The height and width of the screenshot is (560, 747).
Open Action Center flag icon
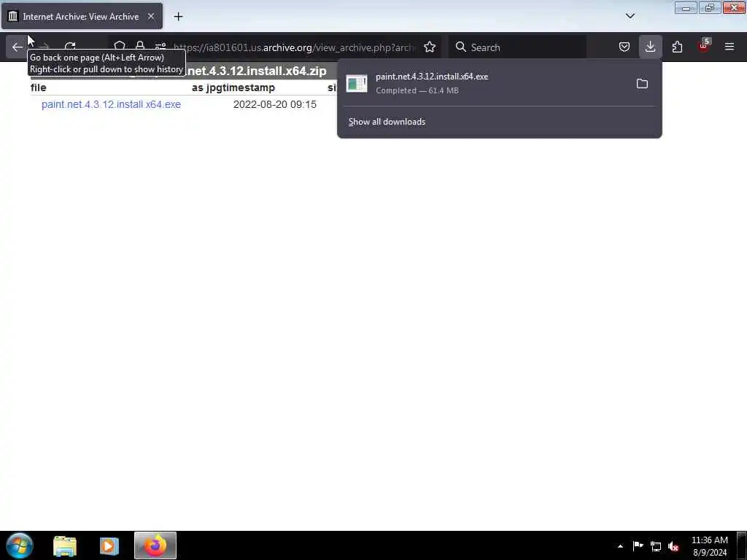click(638, 545)
